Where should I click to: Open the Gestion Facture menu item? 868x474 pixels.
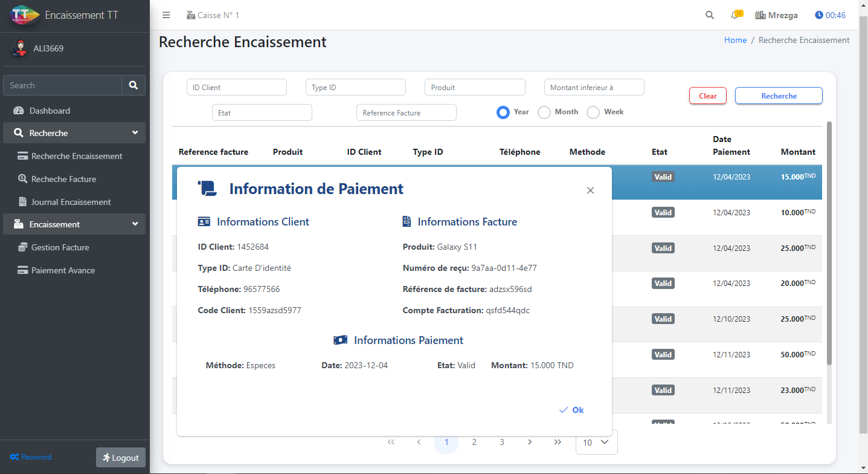[x=74, y=247]
